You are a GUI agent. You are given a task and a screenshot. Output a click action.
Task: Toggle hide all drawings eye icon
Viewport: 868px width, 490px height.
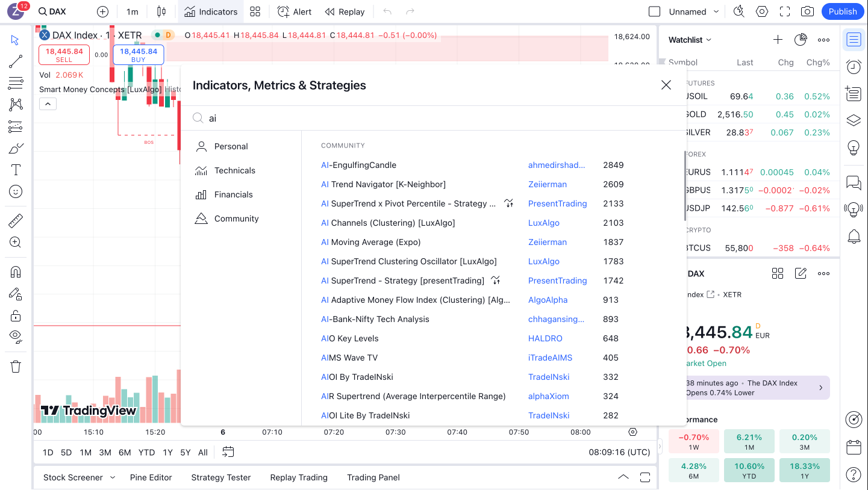coord(16,336)
